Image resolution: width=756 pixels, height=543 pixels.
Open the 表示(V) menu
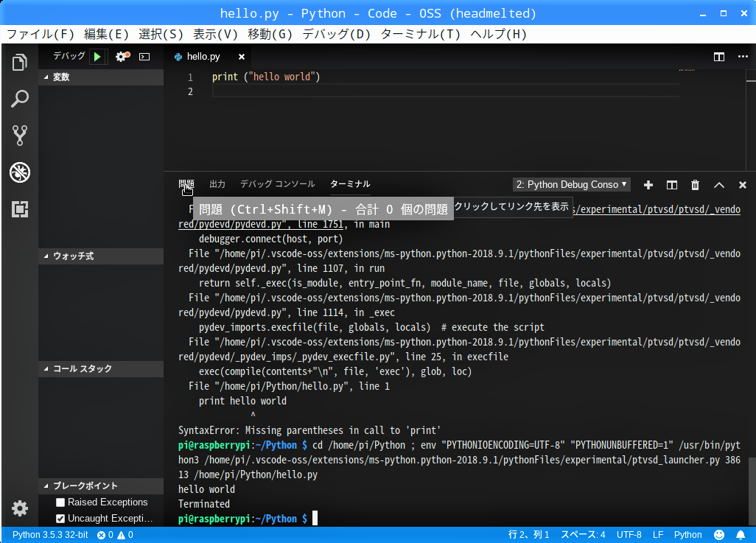(215, 34)
